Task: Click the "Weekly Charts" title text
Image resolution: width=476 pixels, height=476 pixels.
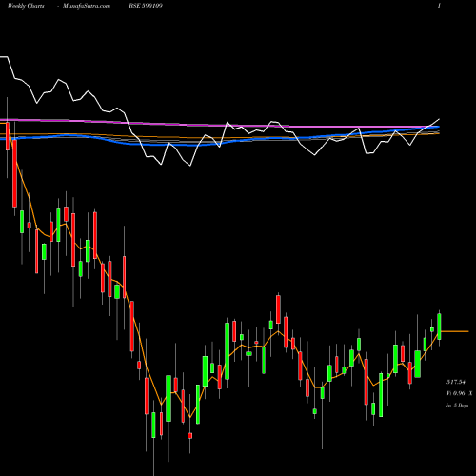Action: 26,6
